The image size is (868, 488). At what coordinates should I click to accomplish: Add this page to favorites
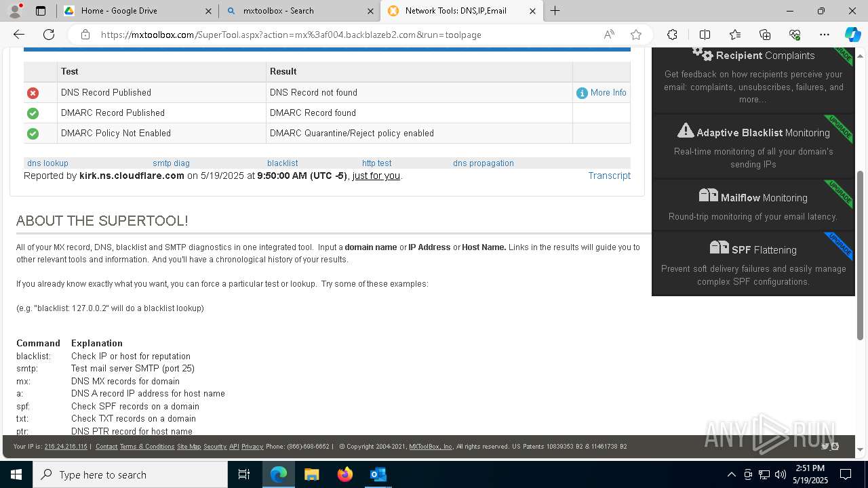[636, 35]
